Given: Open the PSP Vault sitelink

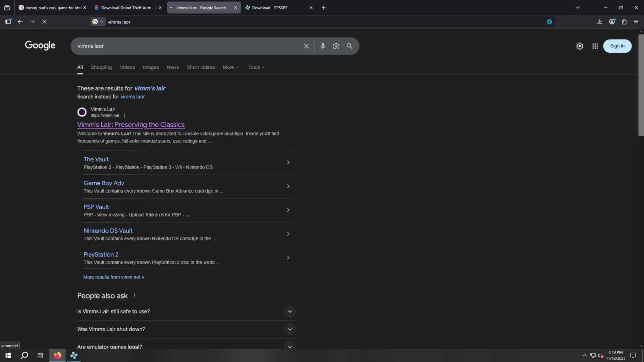Looking at the screenshot, I should pyautogui.click(x=96, y=207).
